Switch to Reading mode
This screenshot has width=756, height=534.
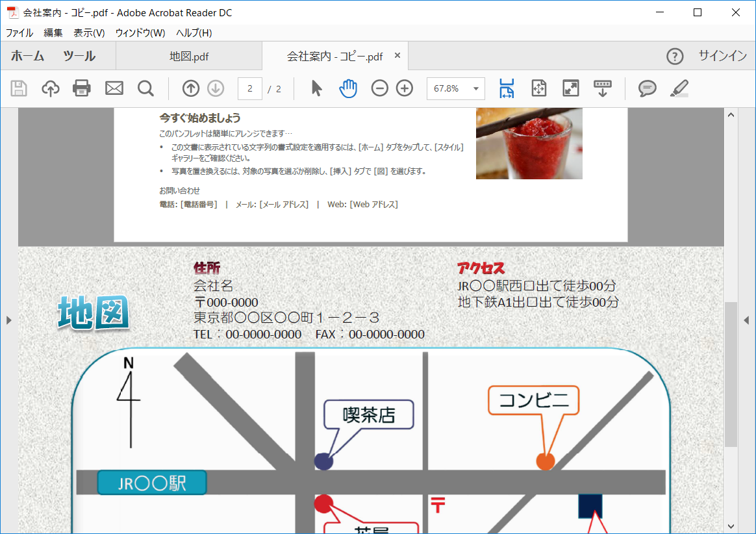tap(602, 88)
